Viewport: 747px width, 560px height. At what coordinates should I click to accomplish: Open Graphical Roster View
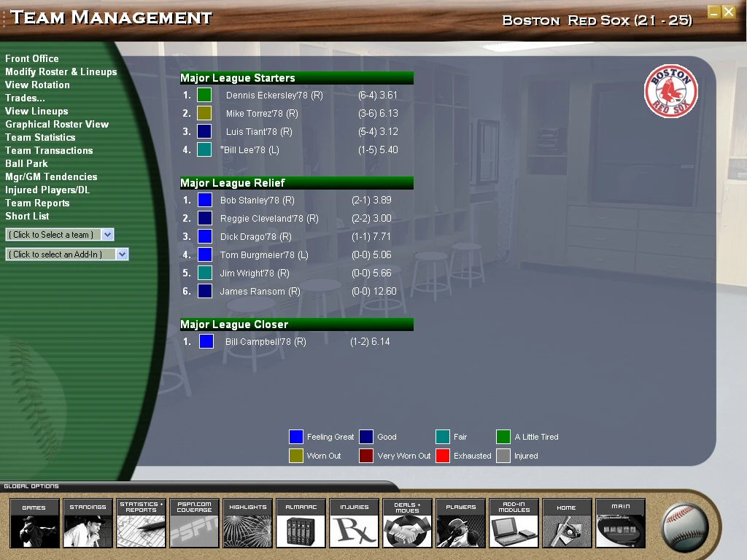(x=57, y=124)
